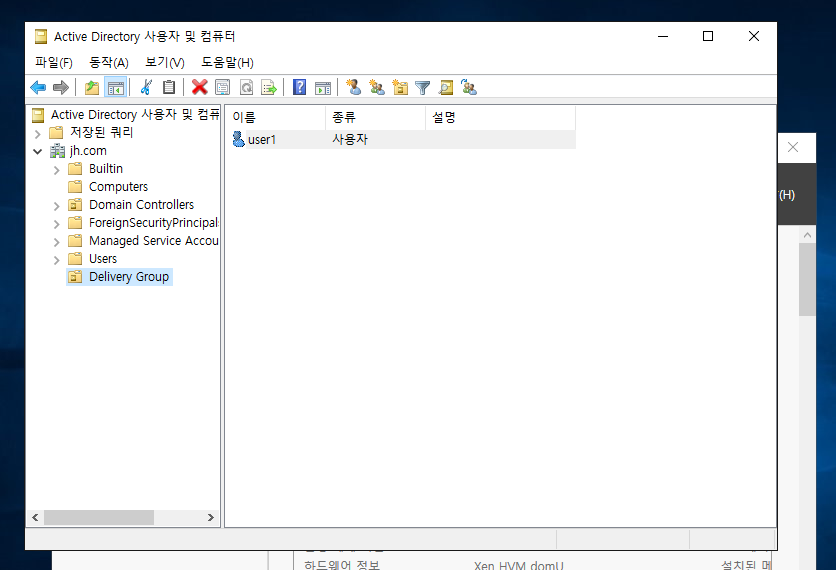Screen dimensions: 836x570
Task: Select the 저장된 쿼리 tree label
Action: click(101, 132)
